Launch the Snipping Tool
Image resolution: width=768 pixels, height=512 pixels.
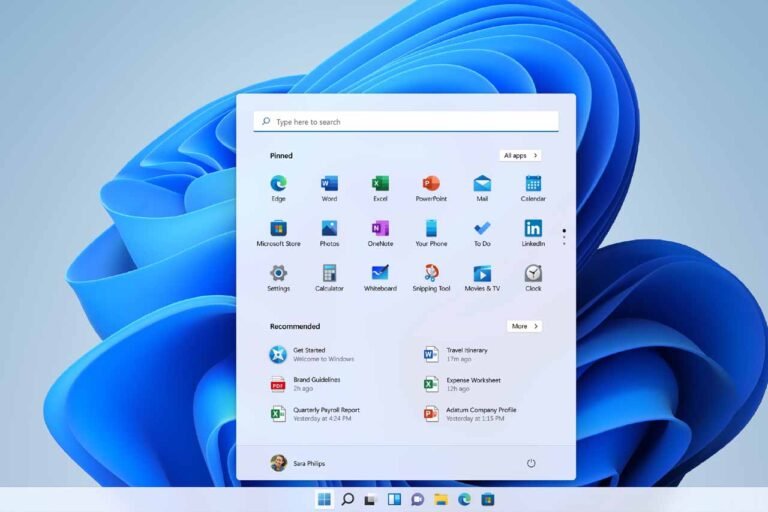point(431,278)
